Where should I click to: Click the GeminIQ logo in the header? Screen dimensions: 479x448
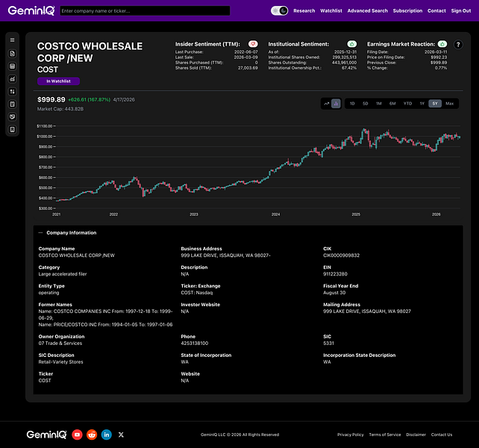(31, 10)
